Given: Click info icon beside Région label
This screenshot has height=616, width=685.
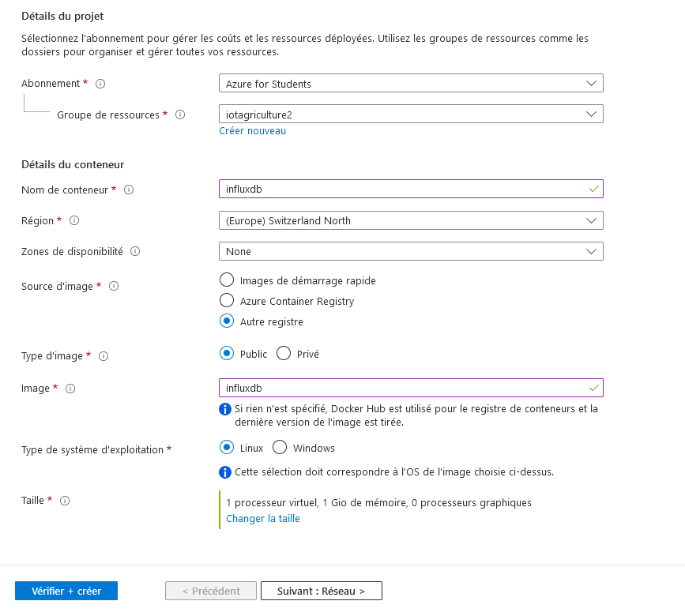Looking at the screenshot, I should (x=74, y=220).
